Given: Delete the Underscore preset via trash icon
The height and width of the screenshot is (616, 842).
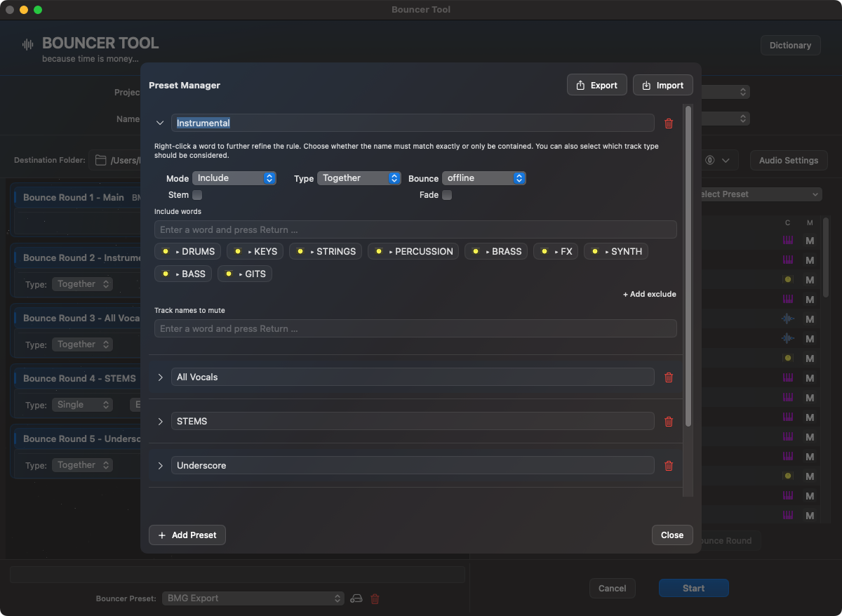Looking at the screenshot, I should coord(669,466).
